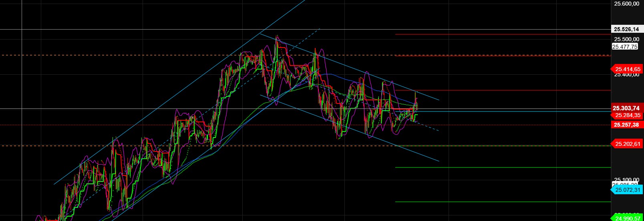The width and height of the screenshot is (644, 221).
Task: Select the current price label 25.303,74
Action: (x=627, y=108)
